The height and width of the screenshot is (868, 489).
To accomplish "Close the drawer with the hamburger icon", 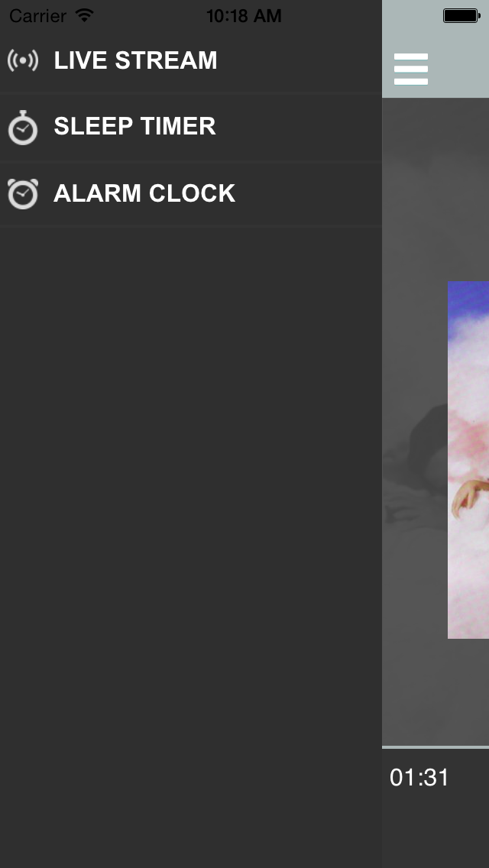I will (411, 70).
